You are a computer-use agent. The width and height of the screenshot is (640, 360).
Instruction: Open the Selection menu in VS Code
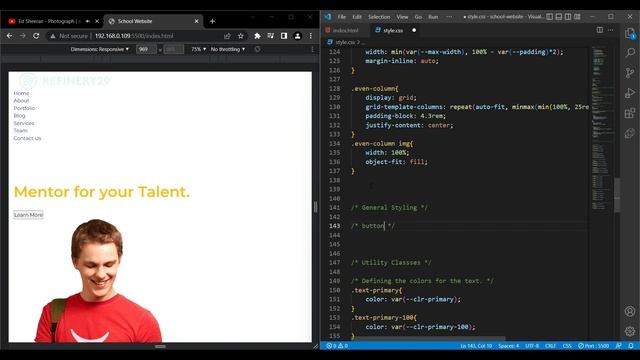379,17
